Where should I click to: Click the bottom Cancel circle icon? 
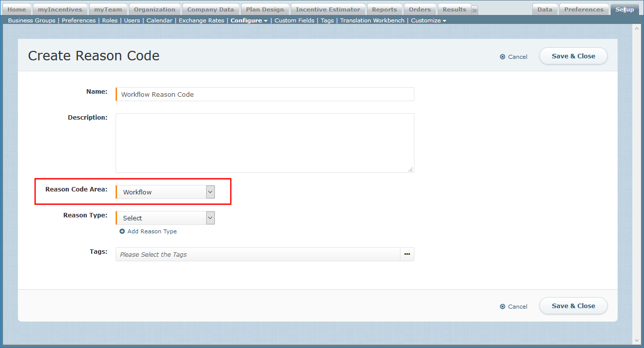(503, 307)
